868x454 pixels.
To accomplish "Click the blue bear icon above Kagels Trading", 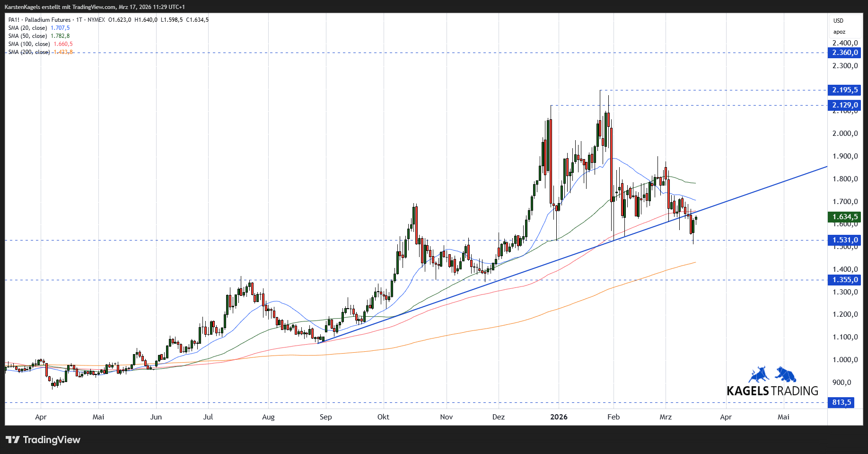I will point(785,374).
